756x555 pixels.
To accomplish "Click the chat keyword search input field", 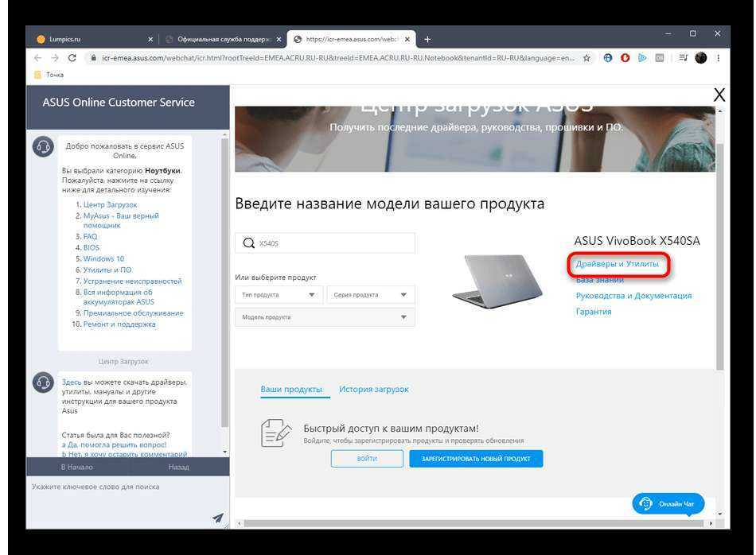I will tap(119, 487).
